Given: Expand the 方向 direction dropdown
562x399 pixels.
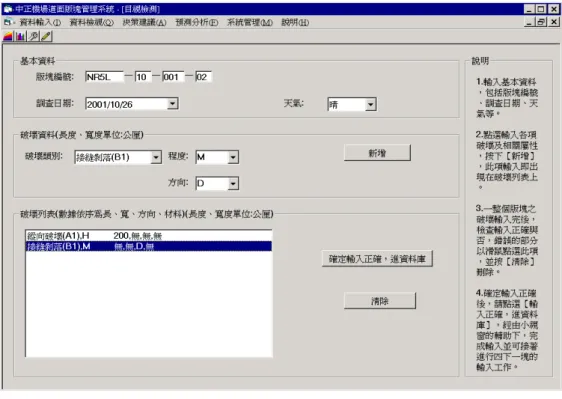Looking at the screenshot, I should coord(233,184).
